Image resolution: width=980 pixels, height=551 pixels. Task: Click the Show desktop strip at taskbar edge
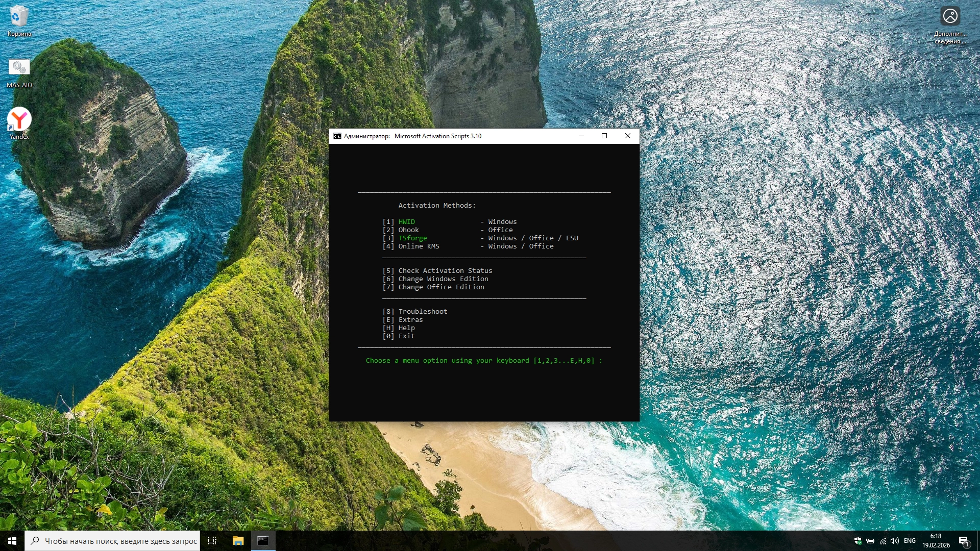(978, 541)
